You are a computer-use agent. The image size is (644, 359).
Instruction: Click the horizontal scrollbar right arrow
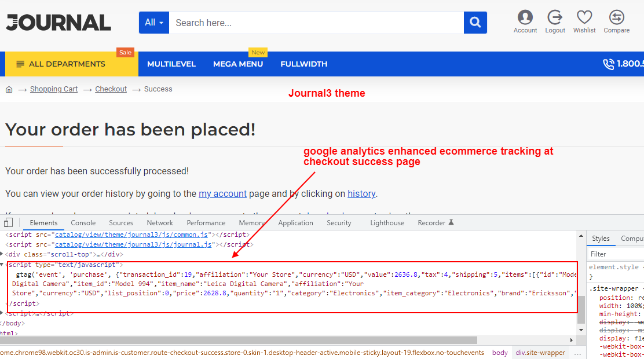(x=571, y=340)
